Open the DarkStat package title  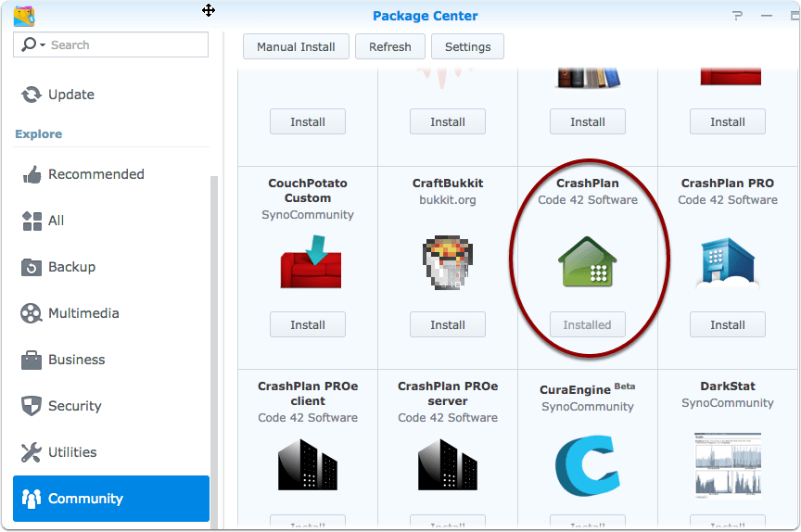[728, 386]
